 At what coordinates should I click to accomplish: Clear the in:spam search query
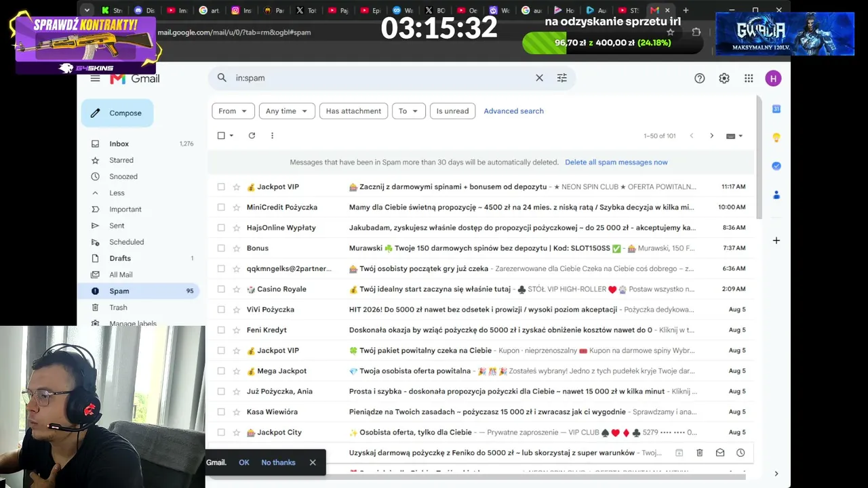tap(539, 78)
